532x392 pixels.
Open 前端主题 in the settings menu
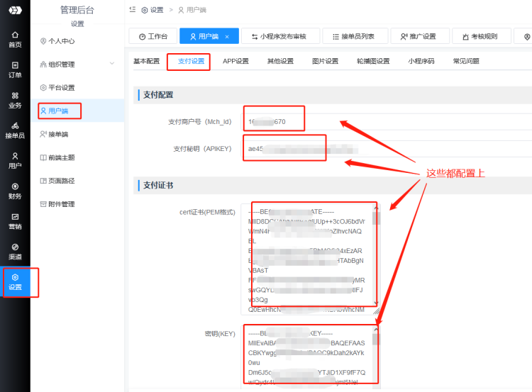pos(60,157)
